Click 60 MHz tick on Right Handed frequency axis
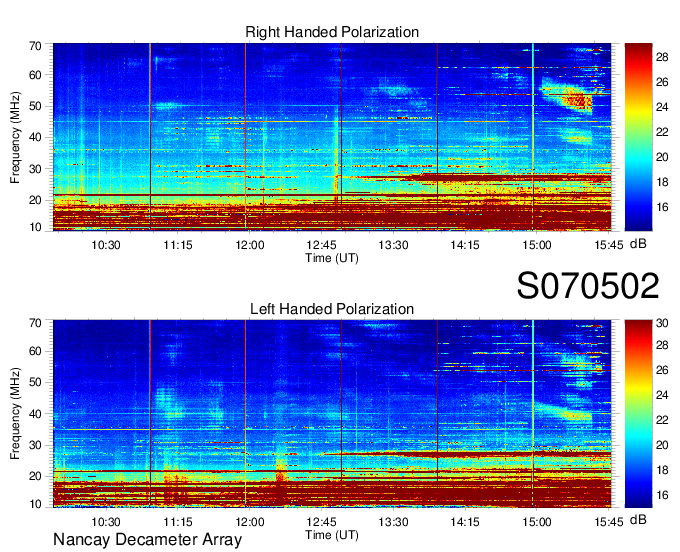This screenshot has height=552, width=680. pos(35,75)
